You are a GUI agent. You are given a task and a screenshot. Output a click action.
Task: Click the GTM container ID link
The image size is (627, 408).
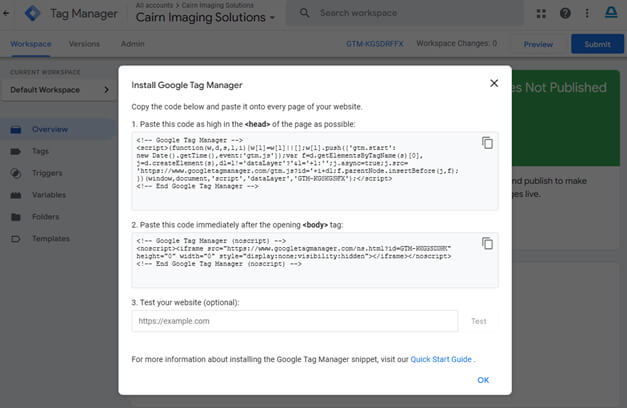point(375,44)
